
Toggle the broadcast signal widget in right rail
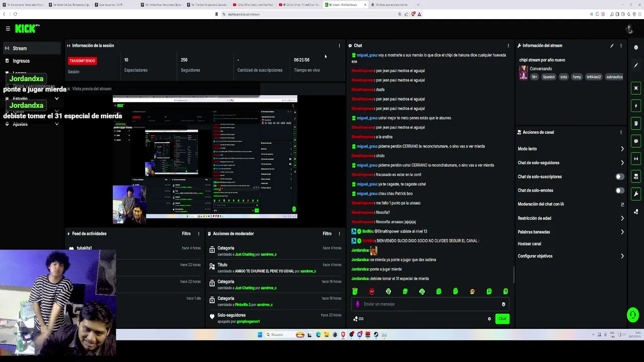pos(636,159)
